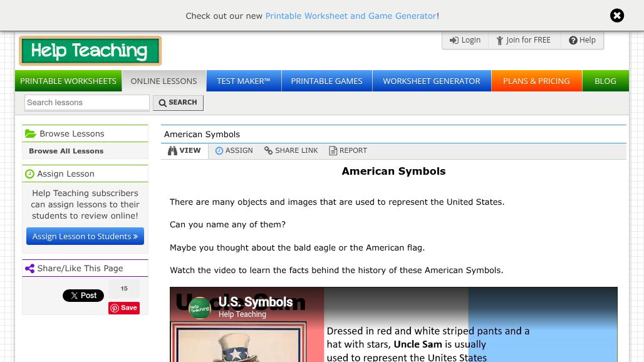Select the View binoculars tab
Image resolution: width=644 pixels, height=362 pixels.
click(x=185, y=150)
